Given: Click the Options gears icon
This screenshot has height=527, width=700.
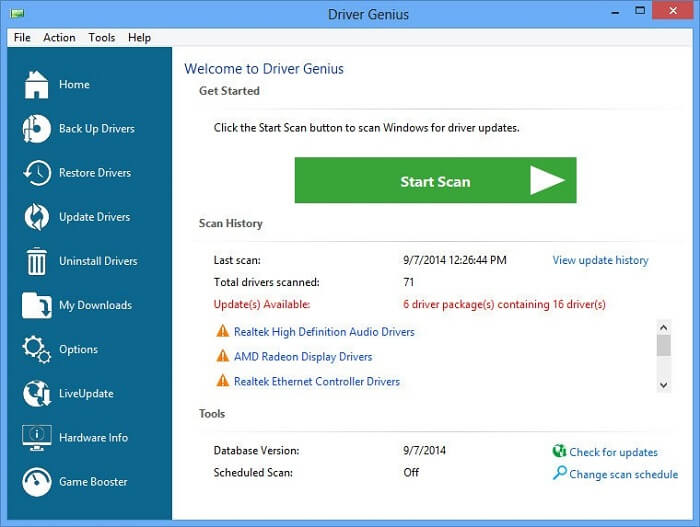Looking at the screenshot, I should click(x=37, y=349).
